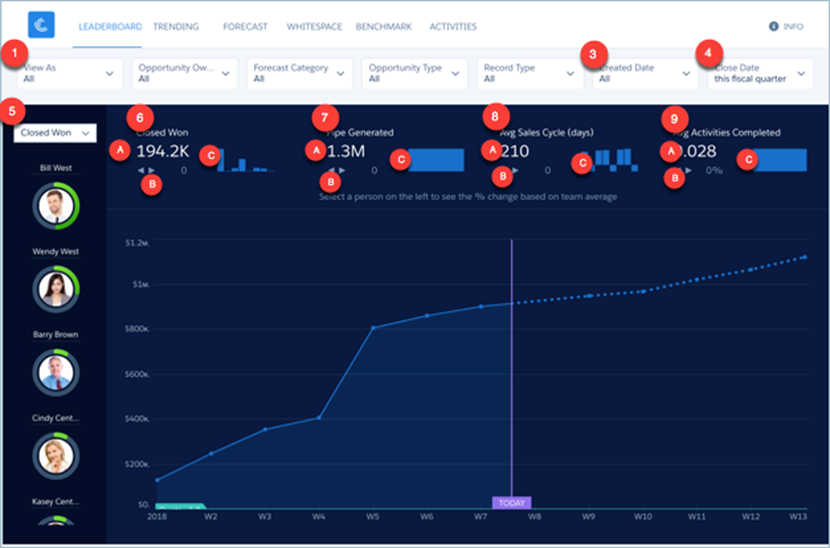The image size is (830, 548).
Task: Go to the Whitespace tab
Action: pyautogui.click(x=314, y=27)
